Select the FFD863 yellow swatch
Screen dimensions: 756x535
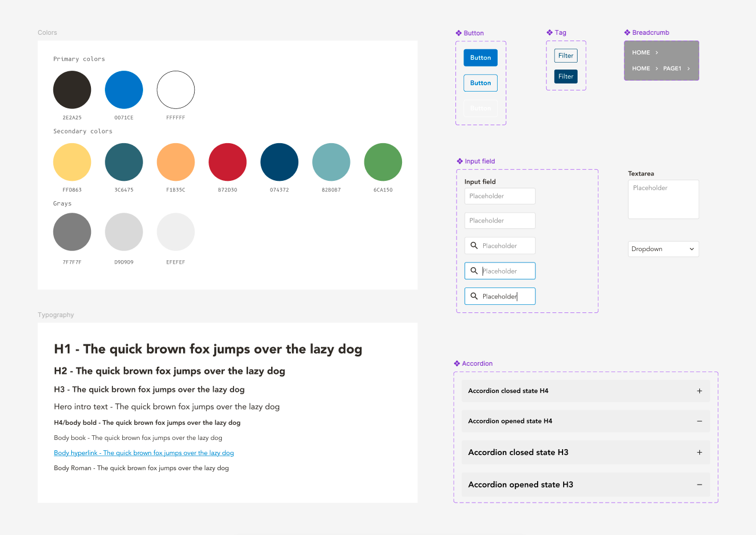(x=72, y=162)
